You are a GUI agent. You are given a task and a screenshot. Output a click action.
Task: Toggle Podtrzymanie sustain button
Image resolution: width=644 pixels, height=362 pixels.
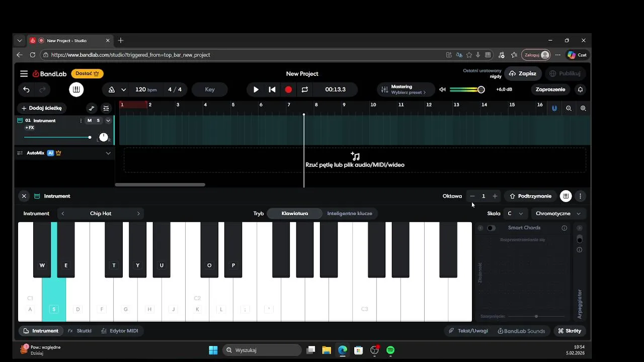(x=530, y=196)
